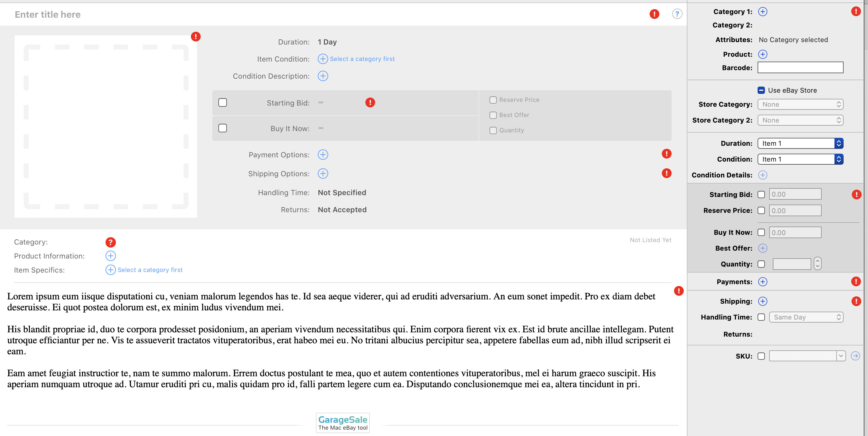Click 1 Day duration value

327,42
